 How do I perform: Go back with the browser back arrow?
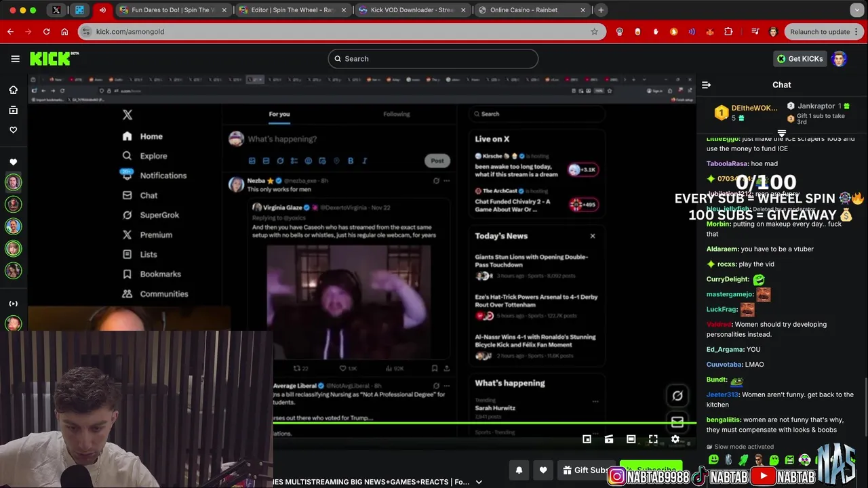click(10, 32)
